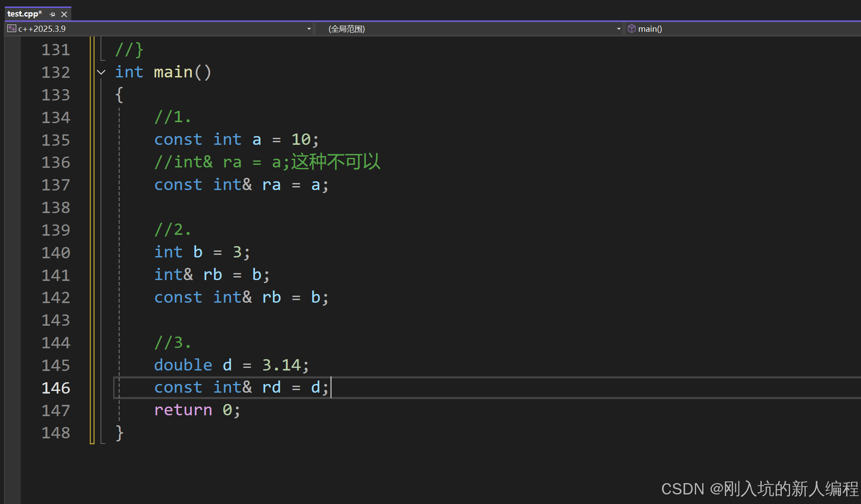
Task: Collapse the main() function outline chevron
Action: 101,72
